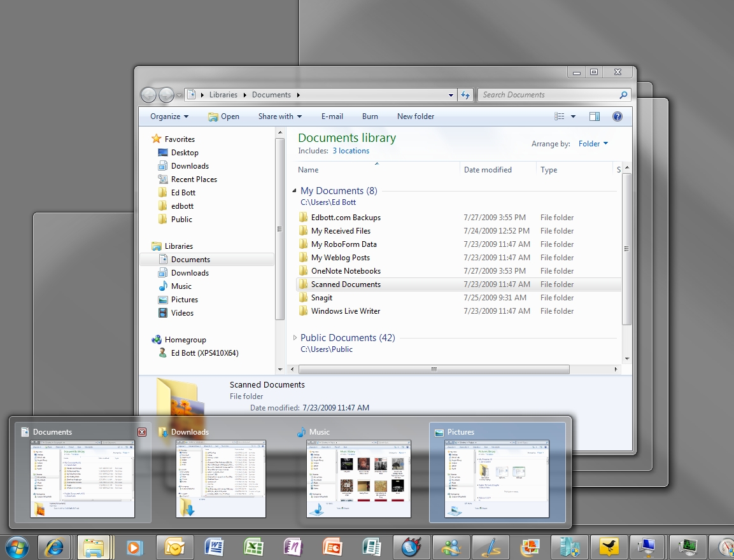Launch Excel from the taskbar
This screenshot has height=560, width=734.
pos(253,547)
